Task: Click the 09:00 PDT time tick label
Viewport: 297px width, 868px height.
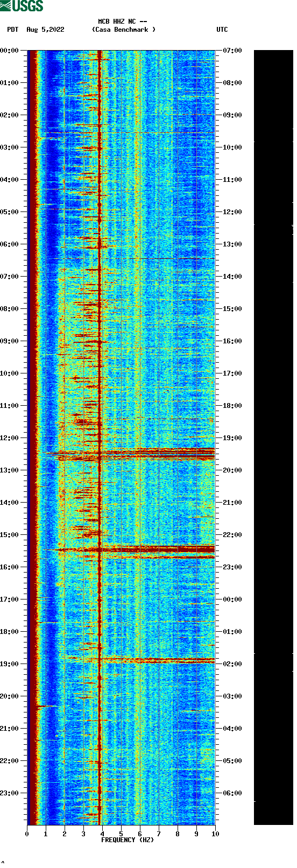Action: click(10, 341)
